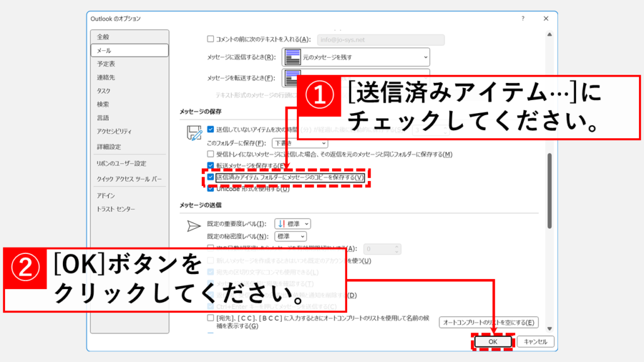Toggle 送信済みアイテム フォルダー copy checkbox
644x362 pixels.
[x=210, y=177]
